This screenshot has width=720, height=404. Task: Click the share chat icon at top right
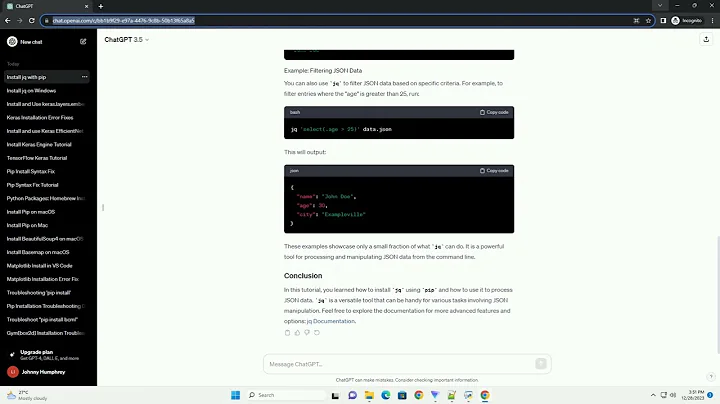(706, 39)
